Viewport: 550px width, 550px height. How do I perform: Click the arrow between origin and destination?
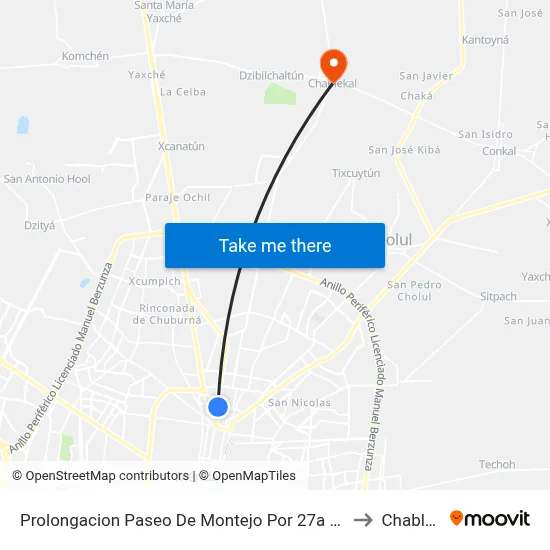point(363,520)
